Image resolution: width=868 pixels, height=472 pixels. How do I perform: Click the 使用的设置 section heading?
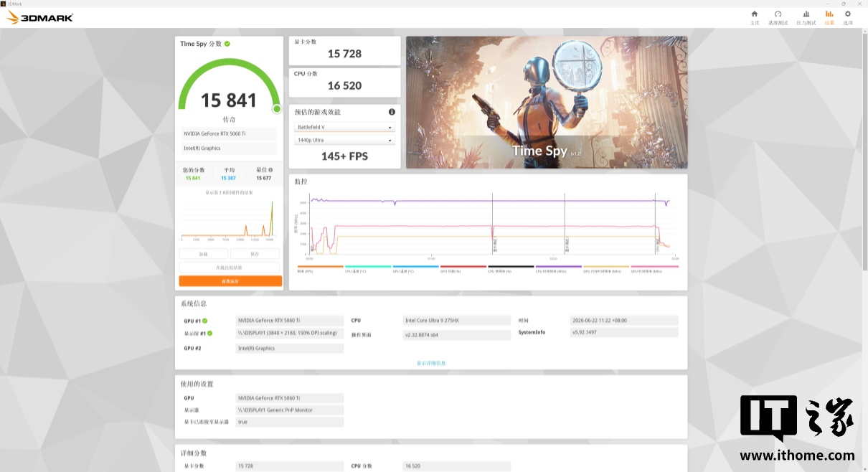click(197, 384)
